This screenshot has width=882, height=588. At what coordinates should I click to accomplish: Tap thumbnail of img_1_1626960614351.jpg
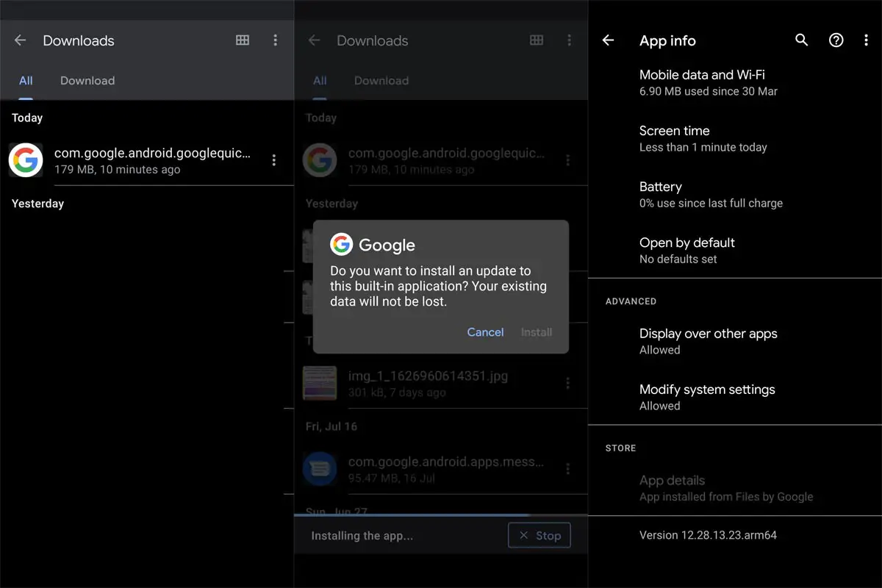[320, 383]
